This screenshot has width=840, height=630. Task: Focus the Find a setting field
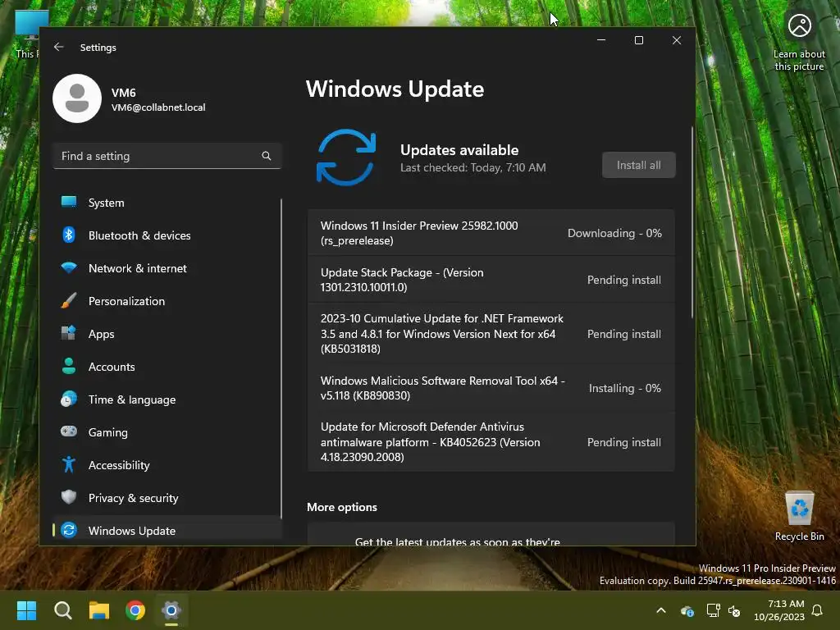click(167, 156)
